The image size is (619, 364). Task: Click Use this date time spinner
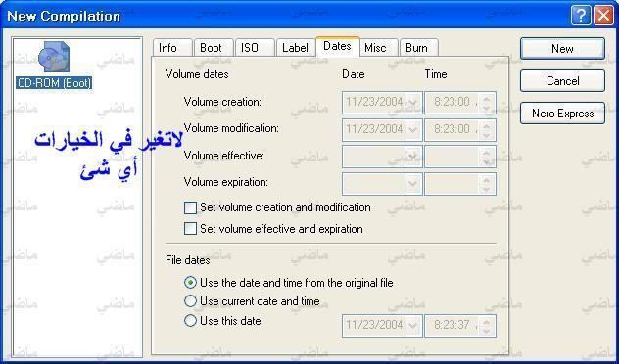pyautogui.click(x=487, y=326)
